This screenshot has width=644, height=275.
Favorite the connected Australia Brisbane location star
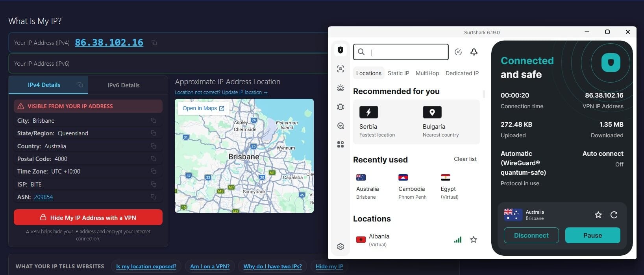tap(598, 215)
